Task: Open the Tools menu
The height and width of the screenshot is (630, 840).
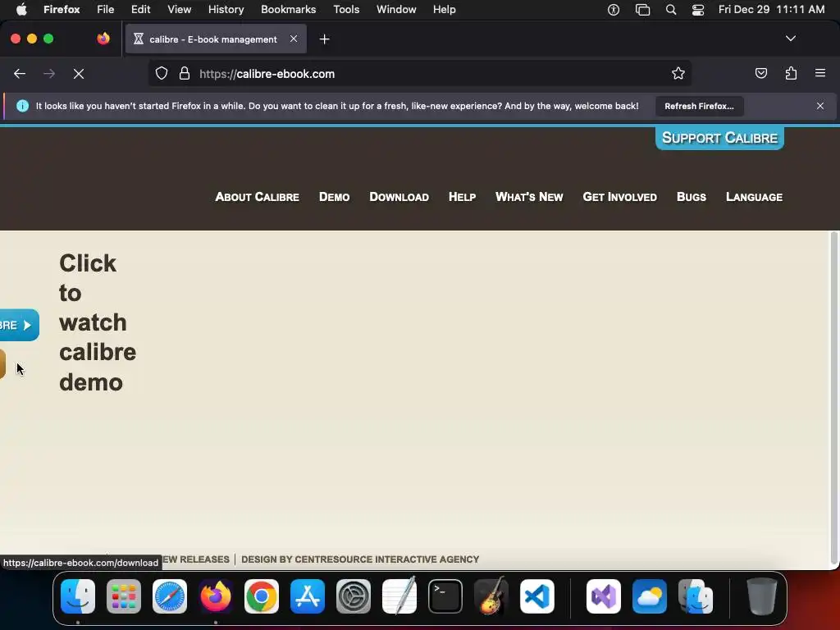Action: pyautogui.click(x=347, y=10)
